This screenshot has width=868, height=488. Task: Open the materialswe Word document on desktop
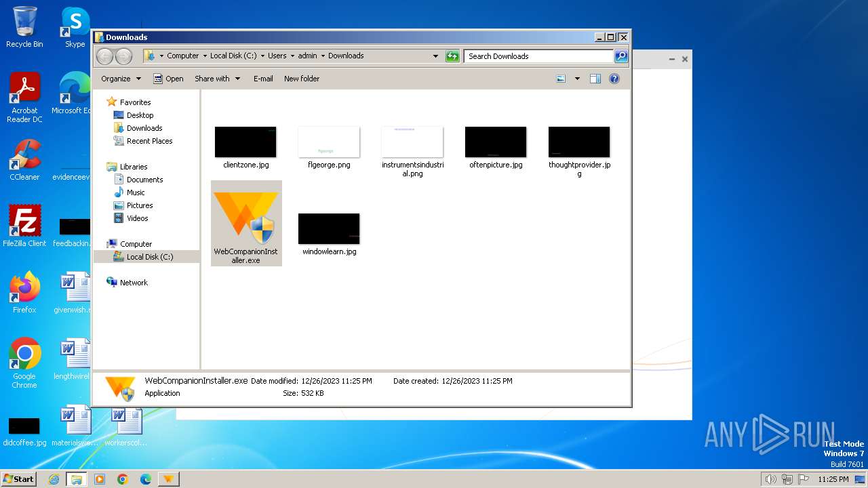[75, 426]
